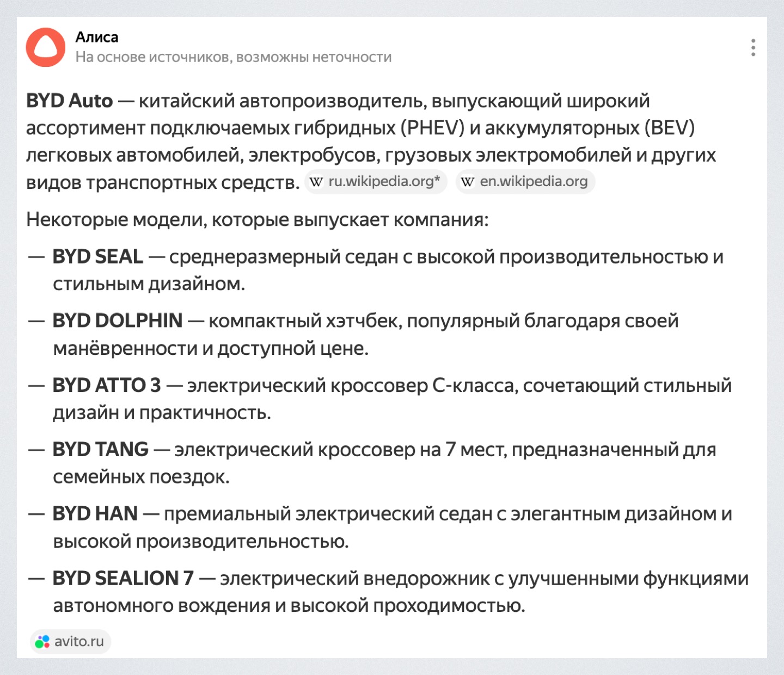
Task: Open the ru.wikipedia.org source link
Action: tap(383, 181)
